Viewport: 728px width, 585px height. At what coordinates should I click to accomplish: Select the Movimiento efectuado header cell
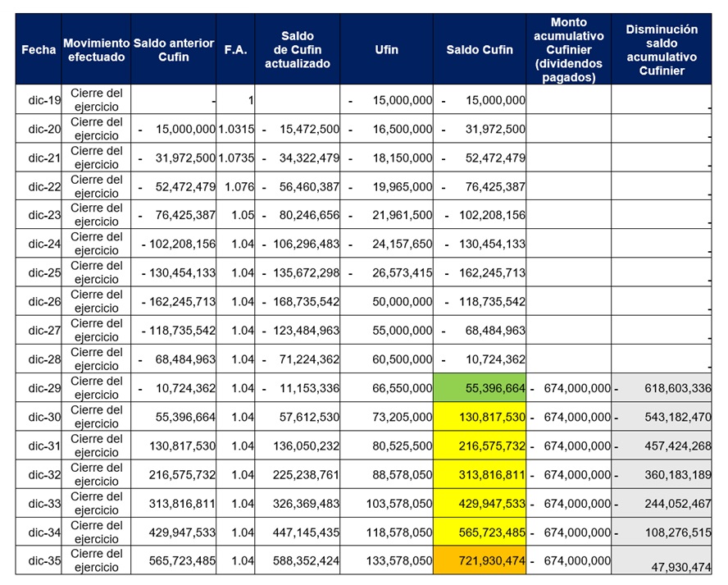(96, 49)
